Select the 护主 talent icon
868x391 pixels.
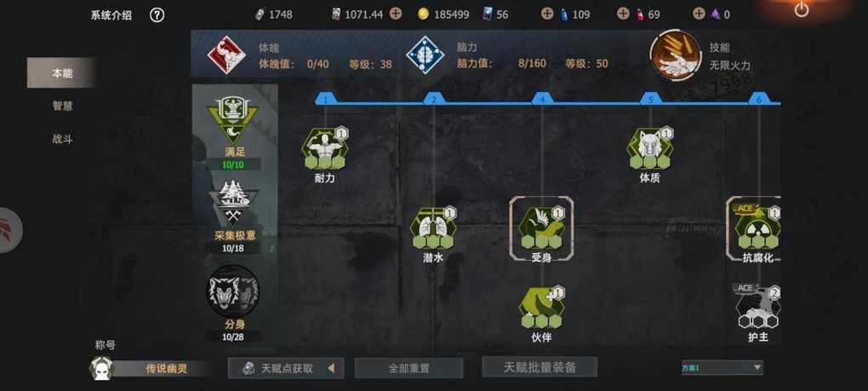tap(757, 308)
